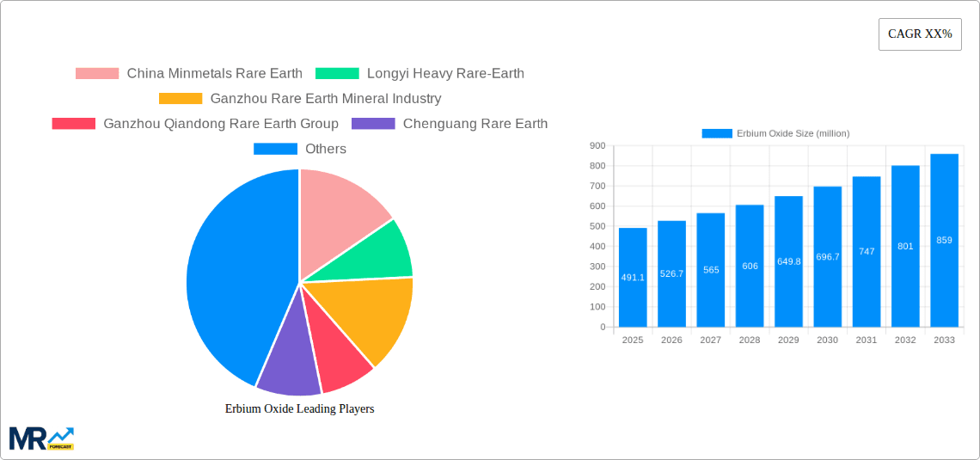The width and height of the screenshot is (980, 460).
Task: Click the MR Forecast logo
Action: click(x=42, y=439)
